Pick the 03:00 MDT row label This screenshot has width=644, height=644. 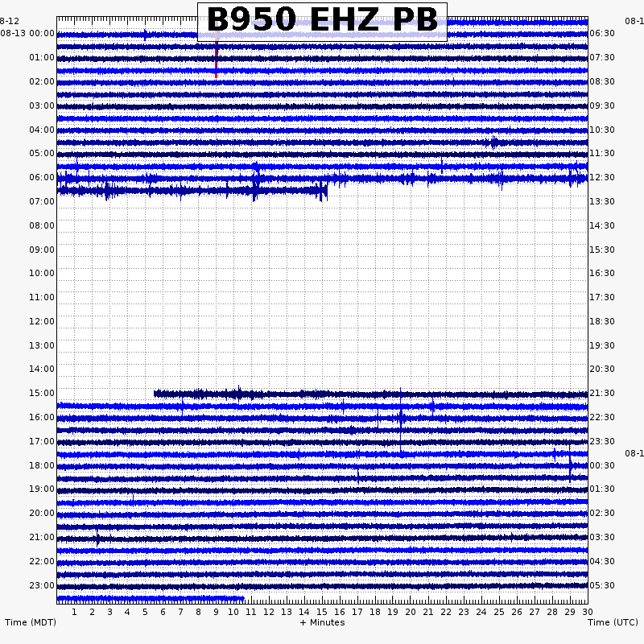42,106
